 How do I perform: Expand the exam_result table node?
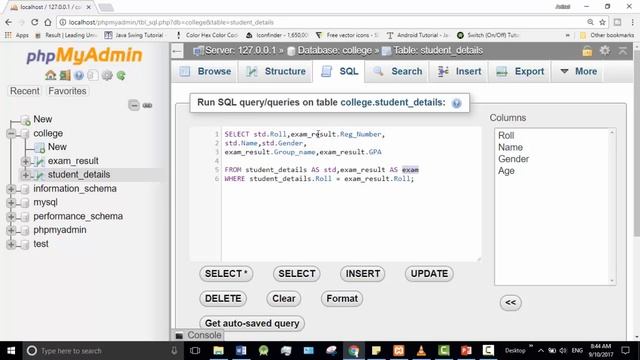pyautogui.click(x=25, y=161)
